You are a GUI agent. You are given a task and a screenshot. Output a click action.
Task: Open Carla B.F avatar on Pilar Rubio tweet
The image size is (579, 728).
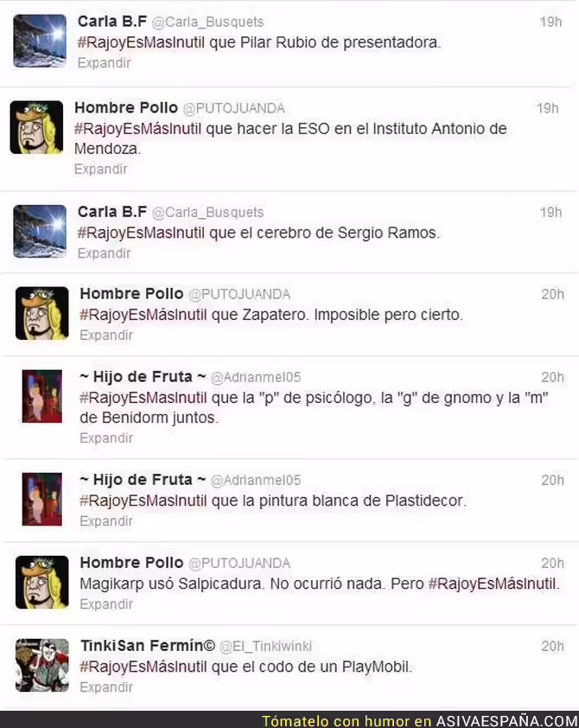[x=40, y=41]
